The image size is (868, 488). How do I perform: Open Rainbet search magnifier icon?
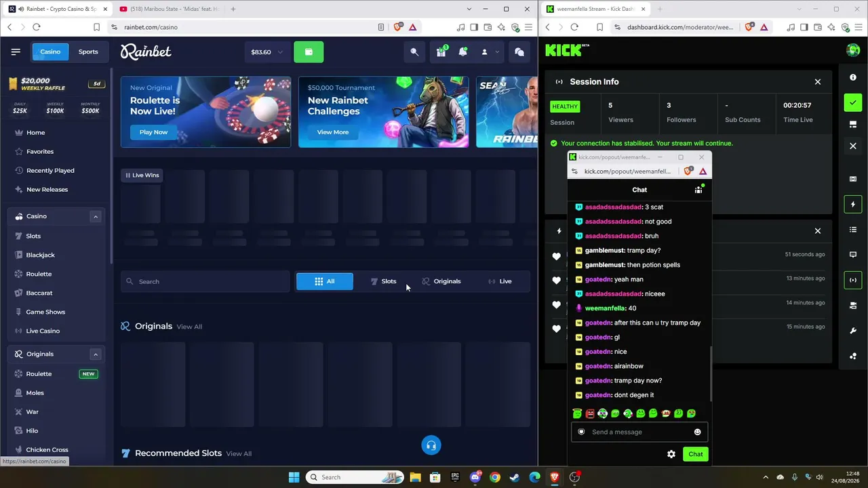(x=414, y=52)
